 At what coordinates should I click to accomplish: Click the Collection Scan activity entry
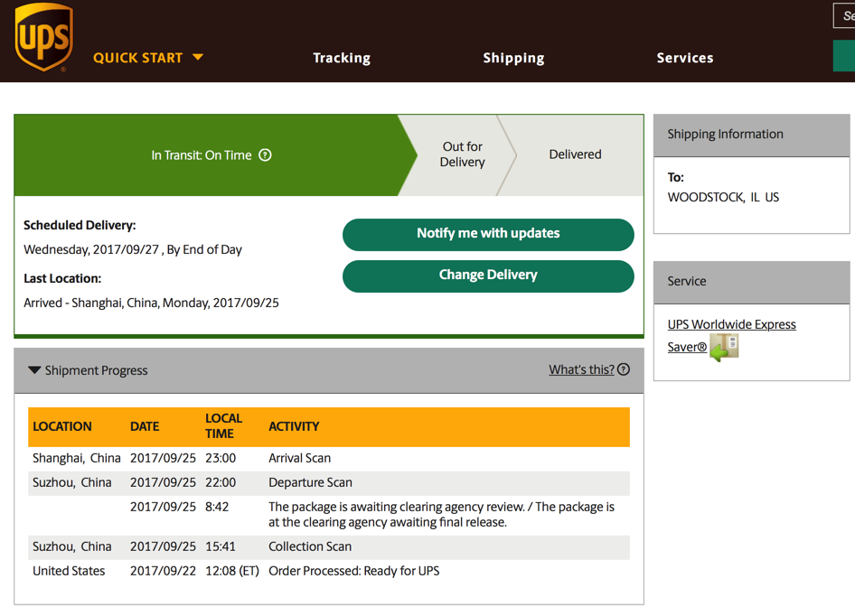coord(310,546)
